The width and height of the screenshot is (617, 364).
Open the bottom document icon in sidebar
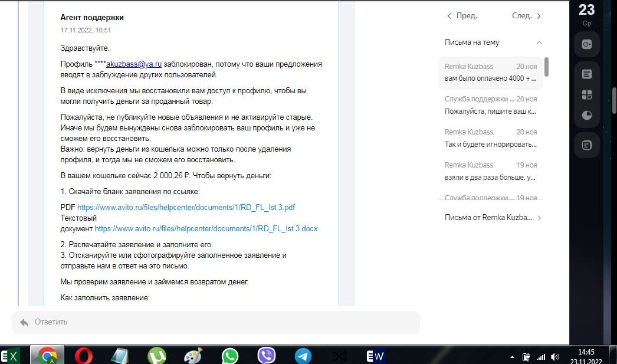click(587, 145)
